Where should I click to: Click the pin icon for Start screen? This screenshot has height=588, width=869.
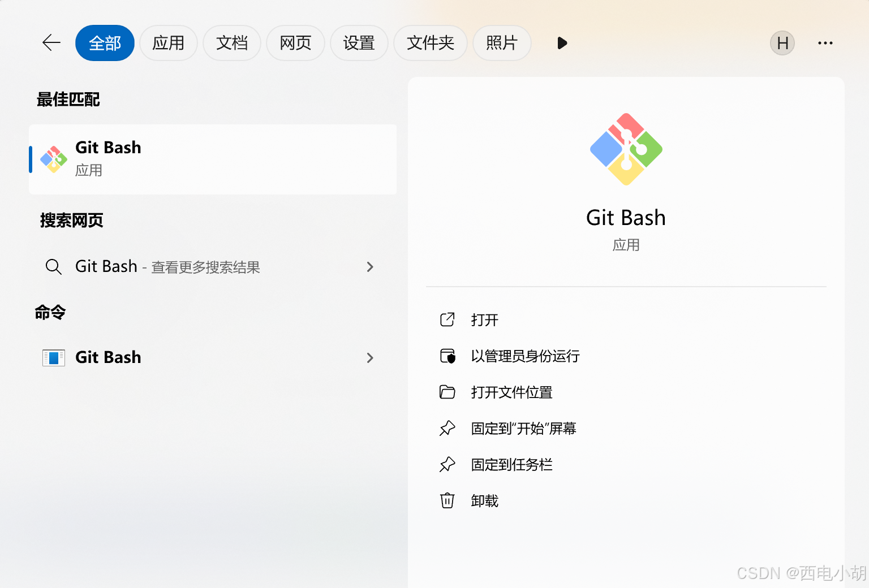448,429
